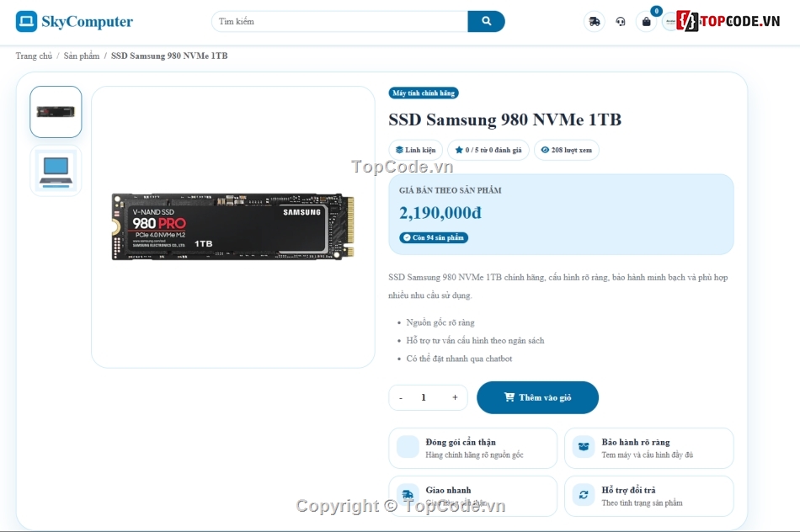Image resolution: width=800 pixels, height=532 pixels.
Task: Click the SSD Samsung 980 NVMe 1TB breadcrumb
Action: [169, 56]
